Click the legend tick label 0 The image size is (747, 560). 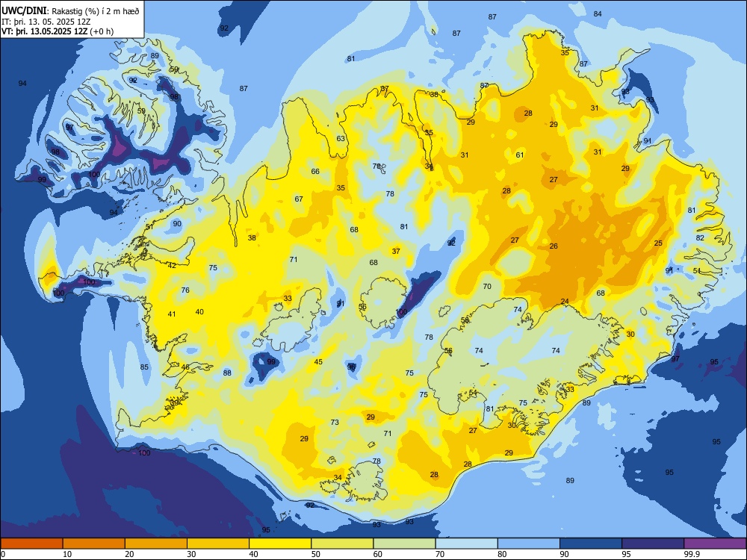(x=3, y=554)
